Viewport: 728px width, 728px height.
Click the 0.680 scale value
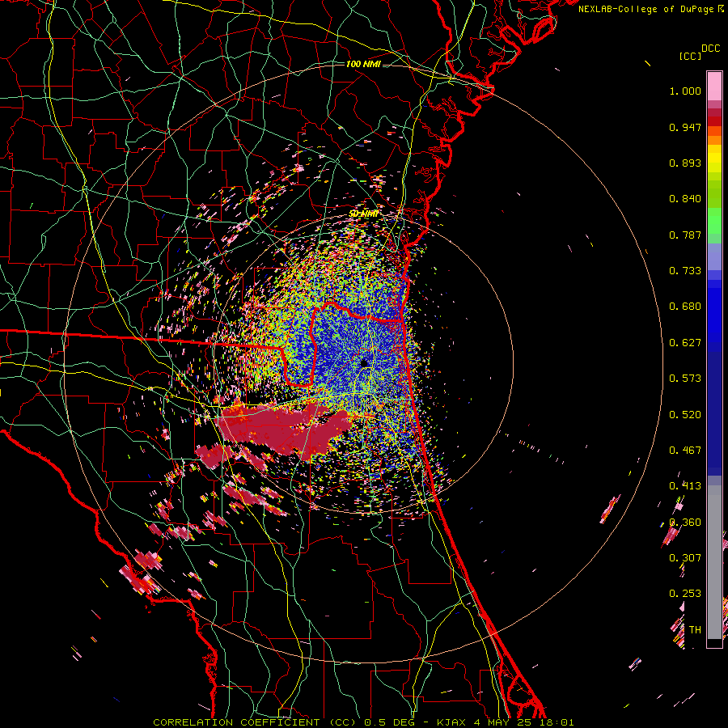tap(685, 307)
